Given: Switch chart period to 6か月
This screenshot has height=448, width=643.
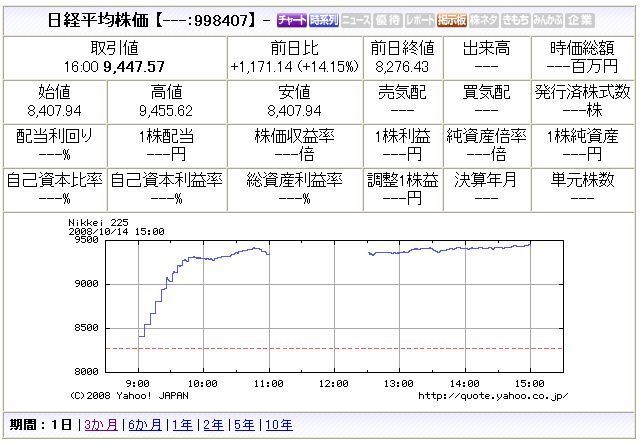Looking at the screenshot, I should click(144, 424).
